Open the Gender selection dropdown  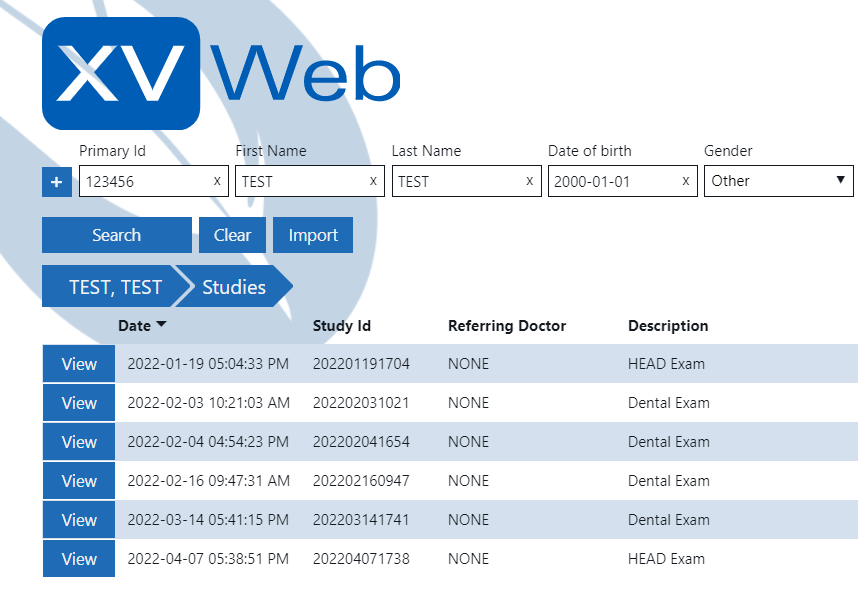tap(778, 181)
